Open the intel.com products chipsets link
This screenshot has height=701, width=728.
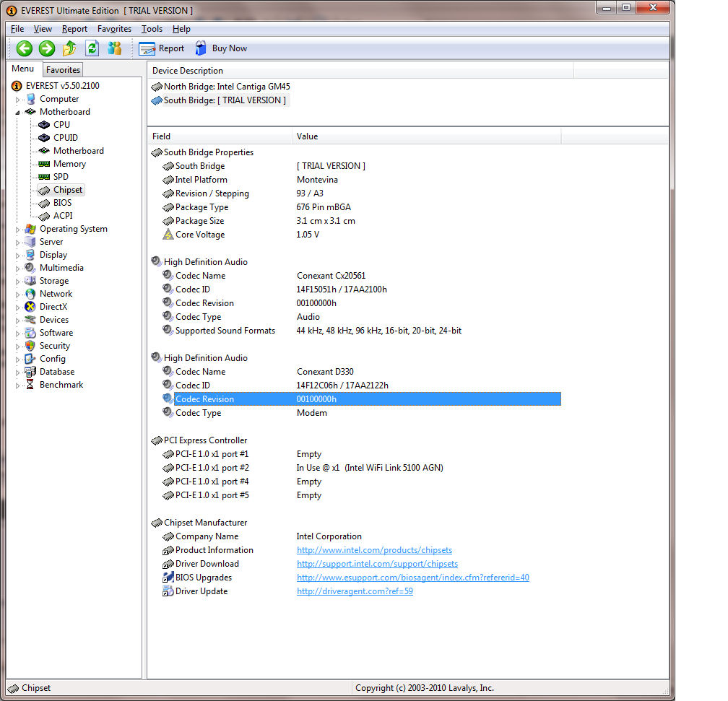point(374,550)
